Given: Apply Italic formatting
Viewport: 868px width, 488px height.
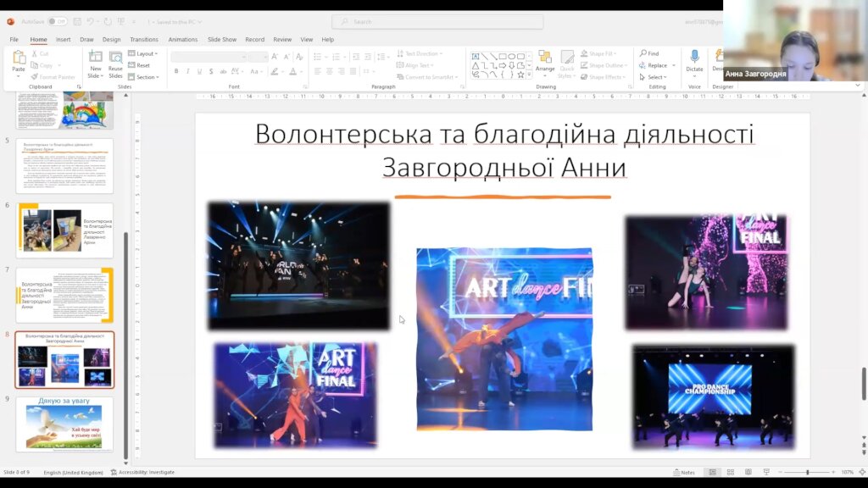Looking at the screenshot, I should (x=187, y=71).
